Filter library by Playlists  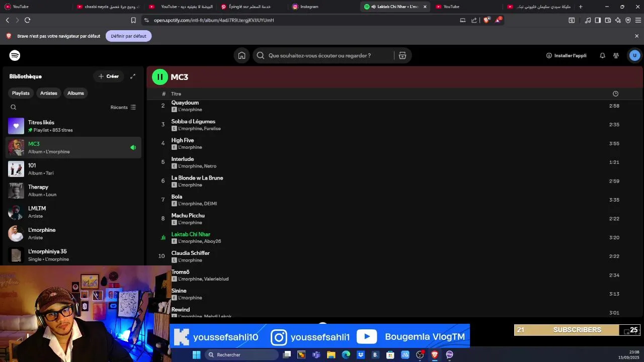(21, 93)
